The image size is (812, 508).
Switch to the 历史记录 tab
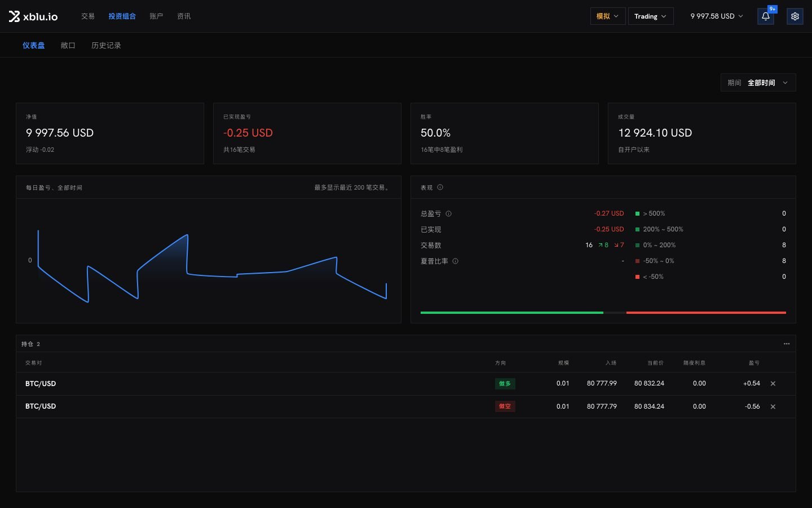point(106,45)
